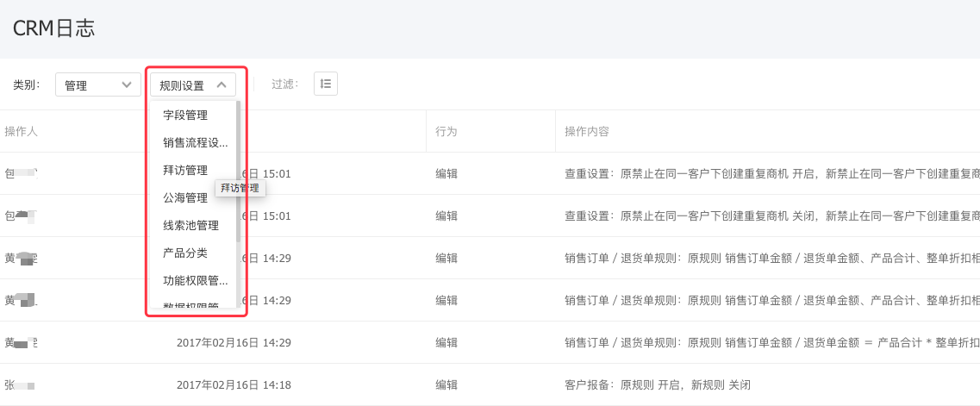Open the 管理 category dropdown
This screenshot has width=980, height=406.
tap(97, 84)
